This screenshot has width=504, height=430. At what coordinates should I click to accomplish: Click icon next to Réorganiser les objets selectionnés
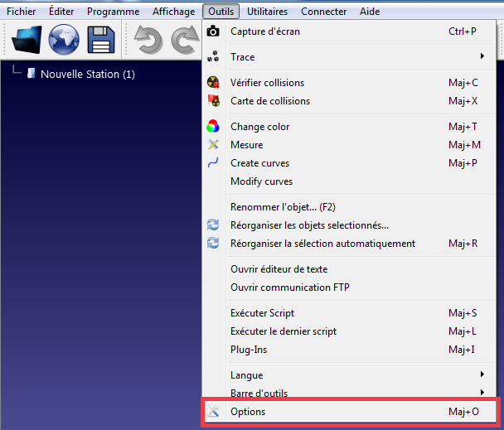(x=213, y=225)
